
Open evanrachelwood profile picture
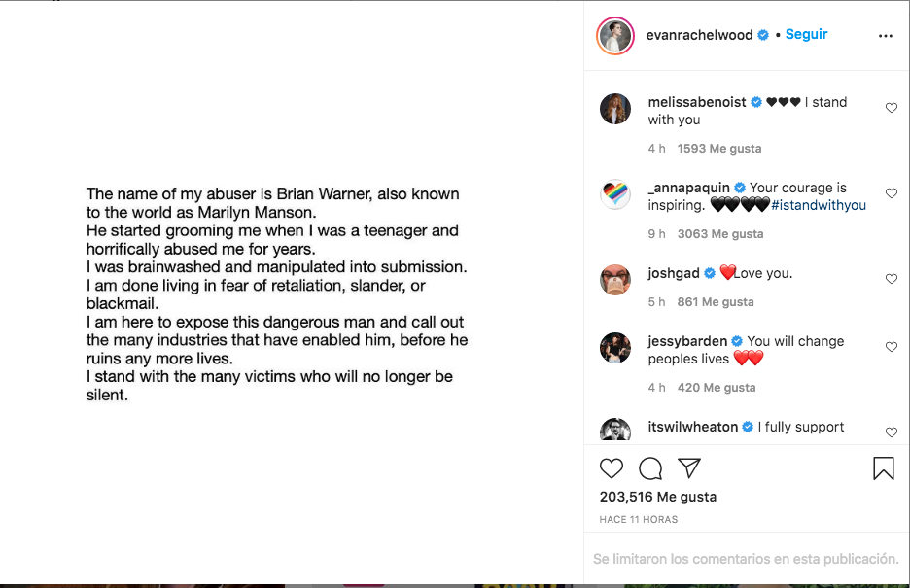(614, 36)
